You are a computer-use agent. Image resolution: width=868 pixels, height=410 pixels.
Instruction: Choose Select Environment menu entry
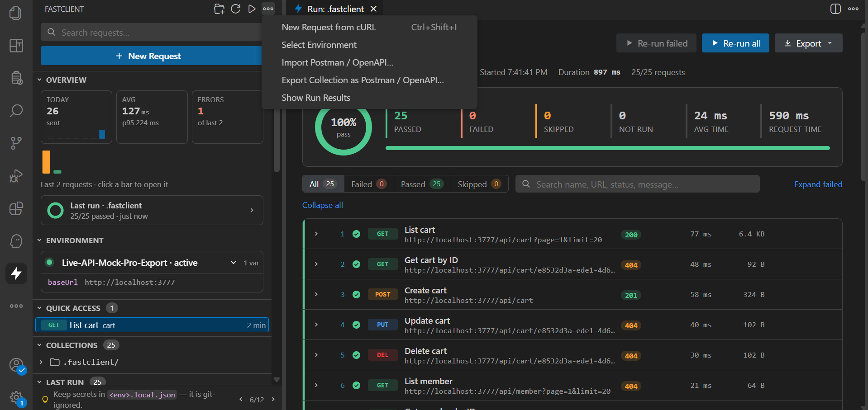(x=369, y=45)
